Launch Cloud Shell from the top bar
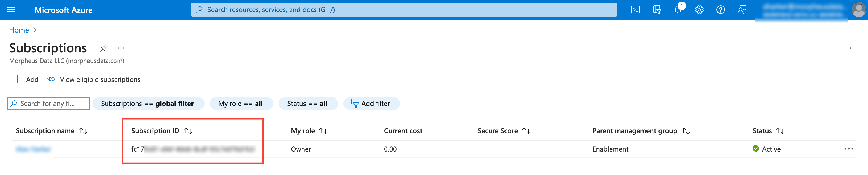The image size is (868, 175). click(635, 10)
